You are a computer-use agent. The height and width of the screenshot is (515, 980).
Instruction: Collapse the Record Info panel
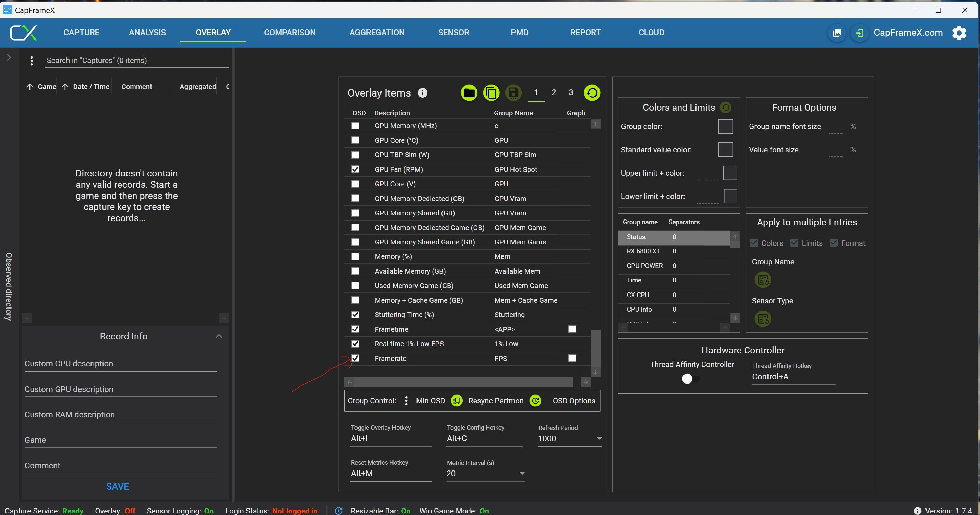[x=219, y=336]
